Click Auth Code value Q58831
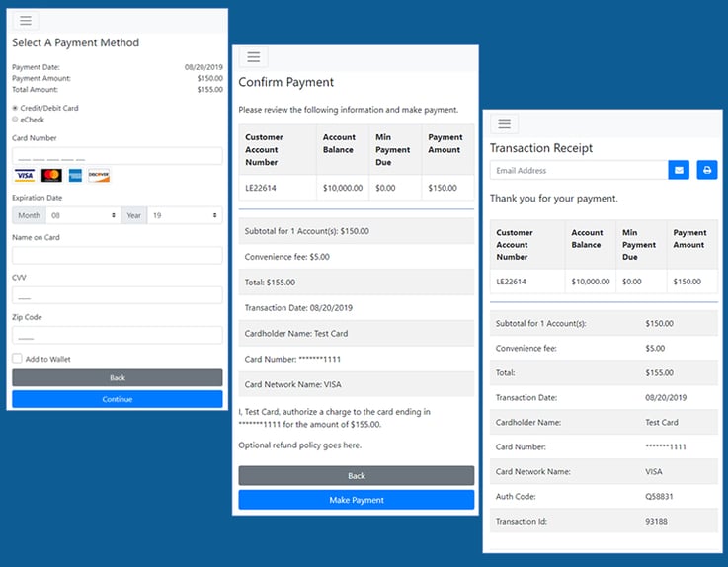 (659, 497)
